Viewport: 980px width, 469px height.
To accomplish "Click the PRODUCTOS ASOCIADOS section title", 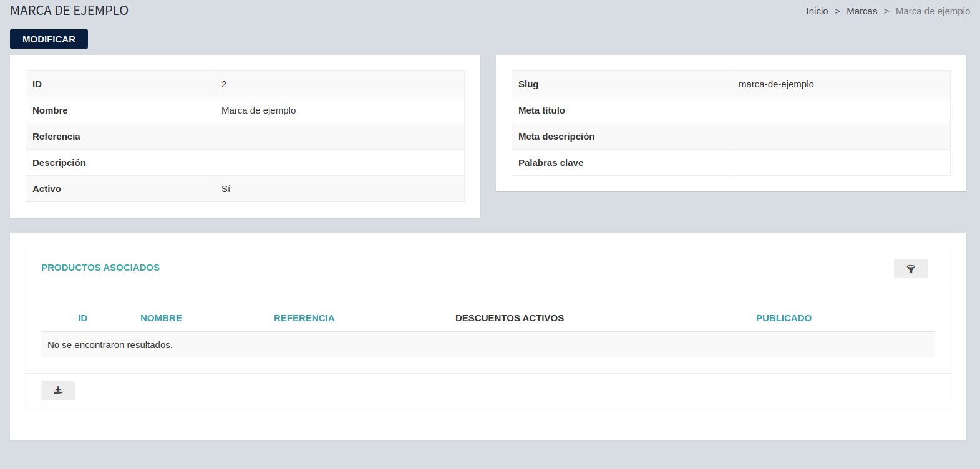I will point(100,268).
